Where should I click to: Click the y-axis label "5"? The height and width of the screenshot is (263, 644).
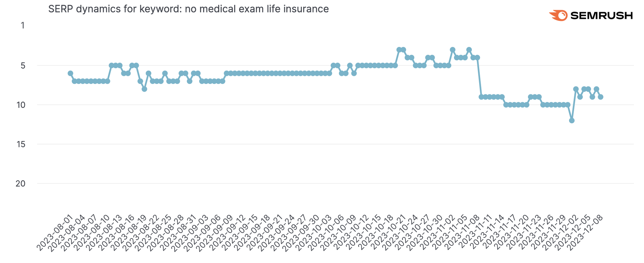[x=23, y=66]
